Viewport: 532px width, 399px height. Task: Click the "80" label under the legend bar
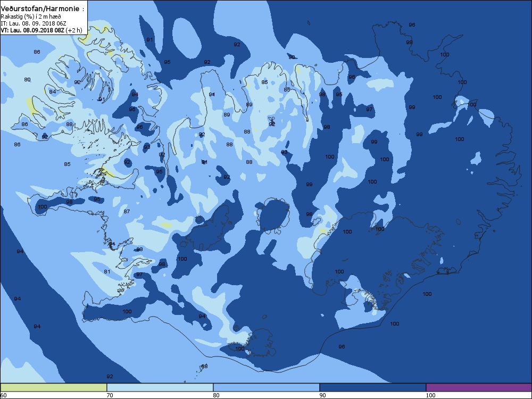pyautogui.click(x=216, y=395)
